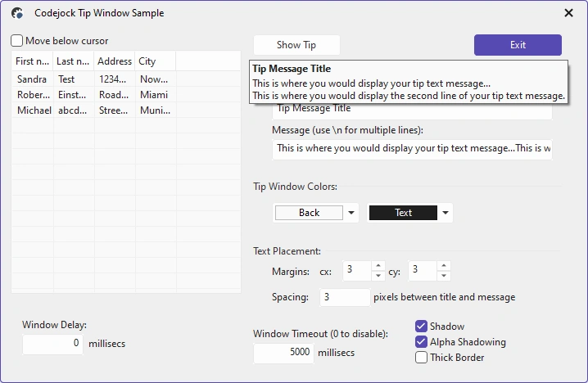Click the cx margin value field

(357, 271)
